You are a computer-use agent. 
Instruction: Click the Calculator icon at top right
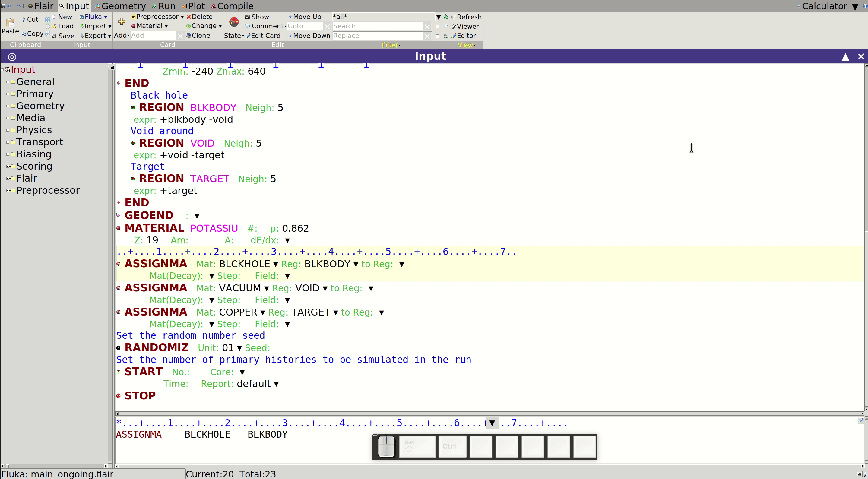pyautogui.click(x=798, y=6)
